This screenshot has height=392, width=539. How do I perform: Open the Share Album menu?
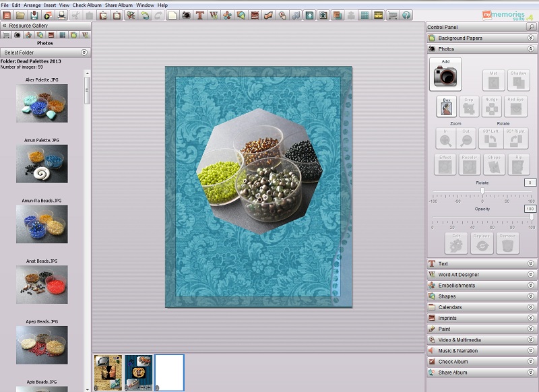(x=119, y=5)
